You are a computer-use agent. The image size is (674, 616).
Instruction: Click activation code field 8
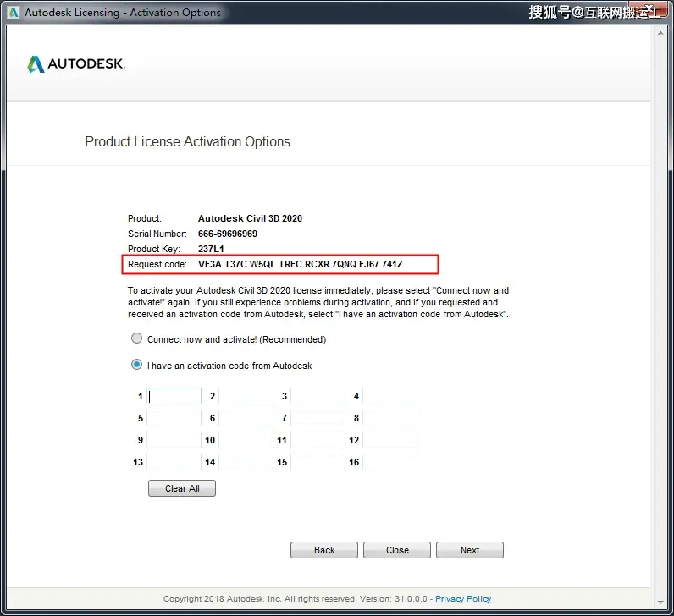[389, 418]
